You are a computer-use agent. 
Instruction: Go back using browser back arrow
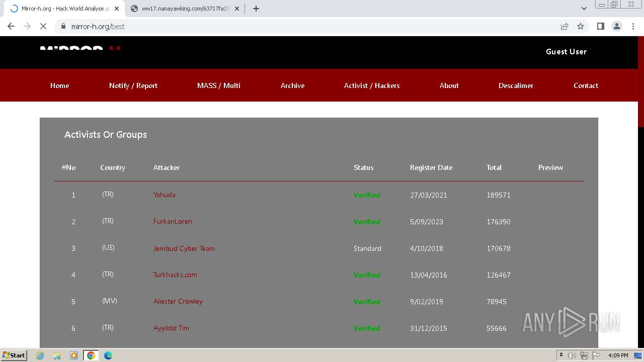point(11,26)
